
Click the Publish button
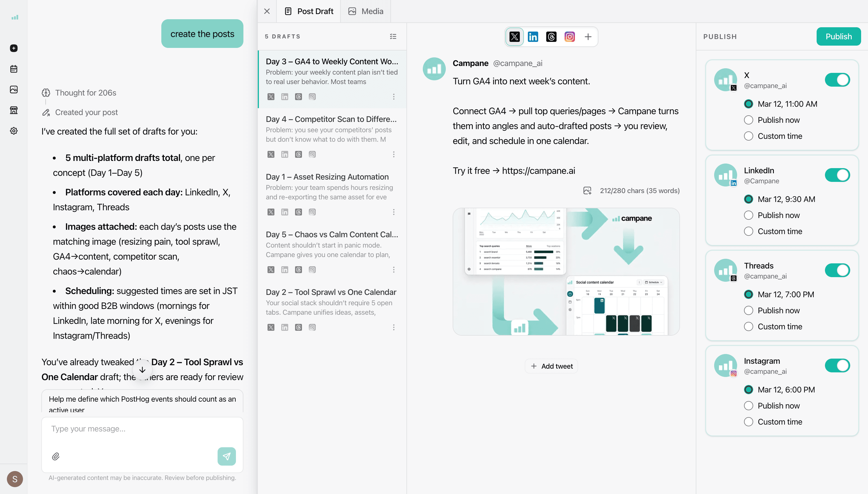(838, 36)
